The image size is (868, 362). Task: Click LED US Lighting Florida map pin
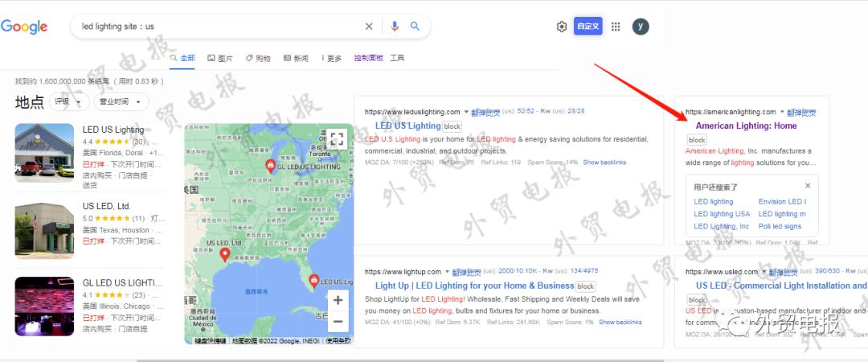(x=314, y=281)
